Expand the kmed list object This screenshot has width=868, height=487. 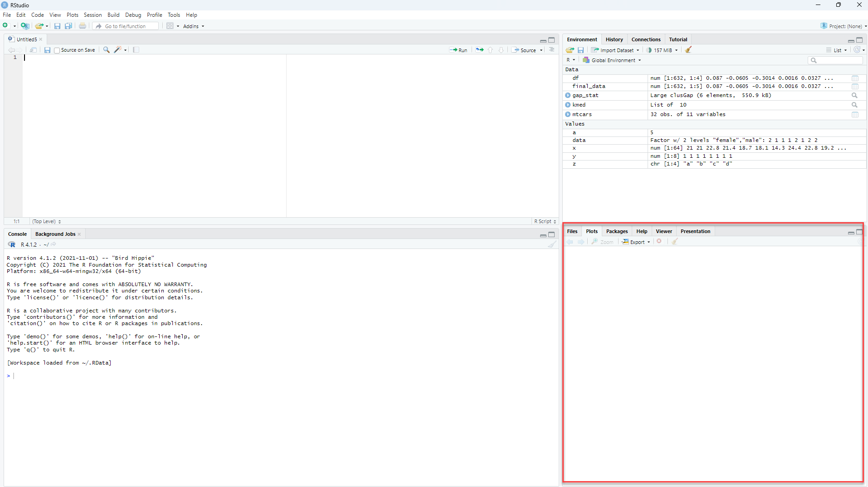[568, 105]
